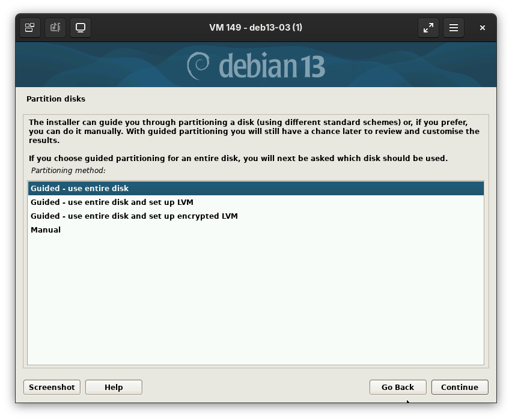Open the machines overview icon in the title bar

29,28
